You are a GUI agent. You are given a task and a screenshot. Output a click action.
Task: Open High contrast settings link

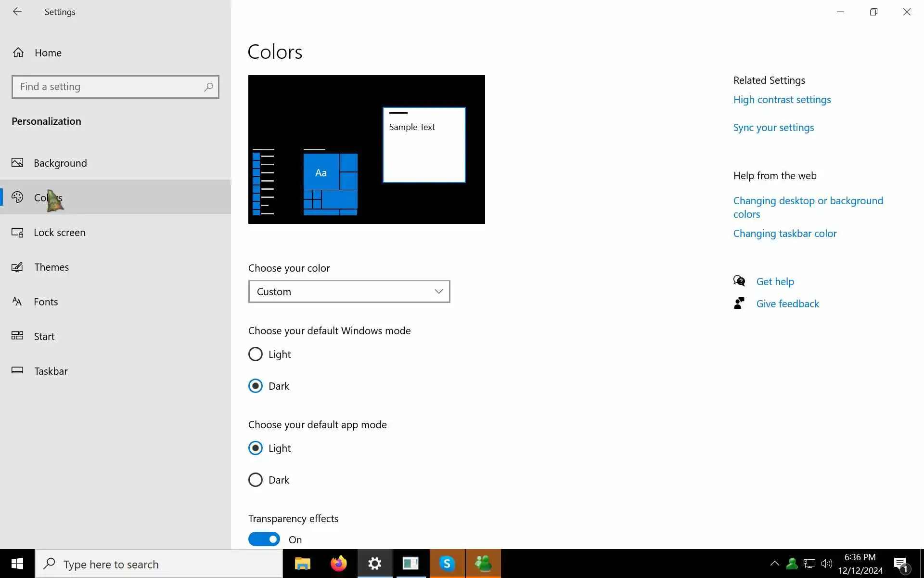tap(782, 100)
